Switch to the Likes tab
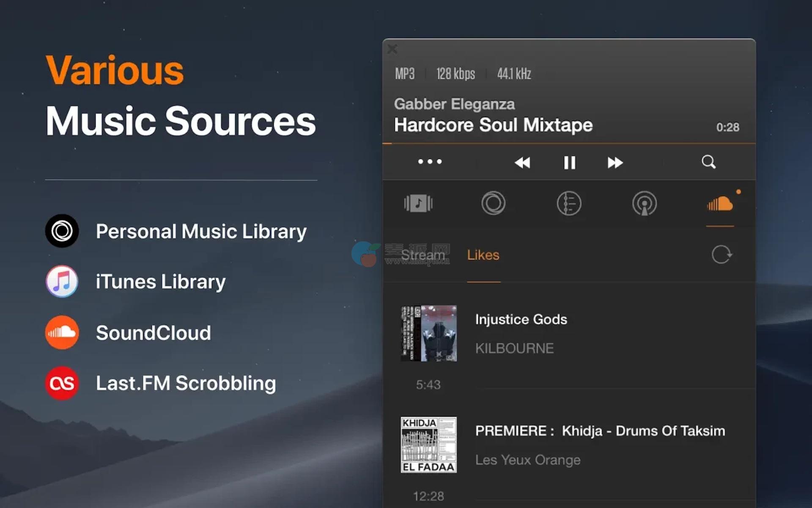Viewport: 812px width, 508px height. 483,255
